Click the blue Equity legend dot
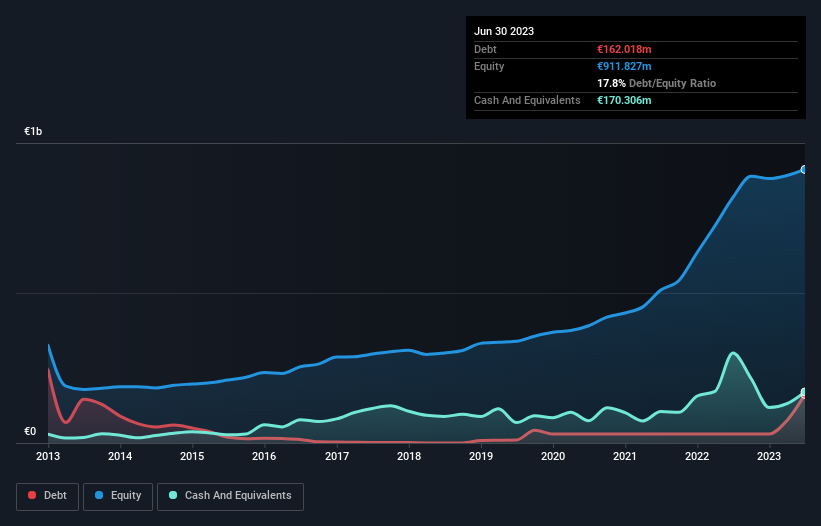The image size is (821, 526). [99, 495]
